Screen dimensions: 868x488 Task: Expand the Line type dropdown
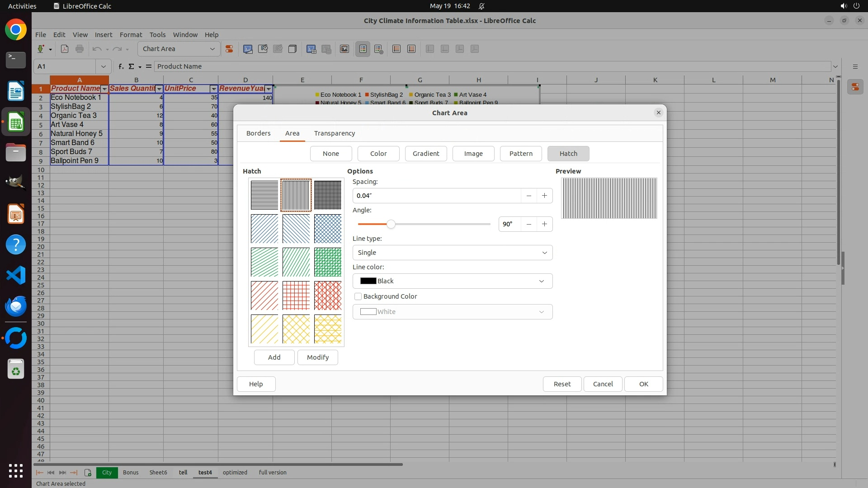coord(452,253)
